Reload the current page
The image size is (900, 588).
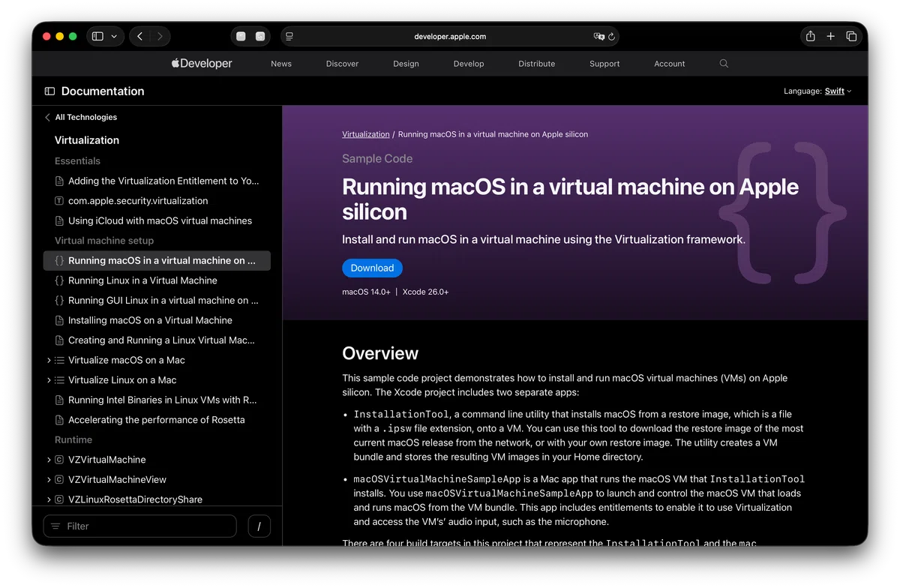coord(612,36)
